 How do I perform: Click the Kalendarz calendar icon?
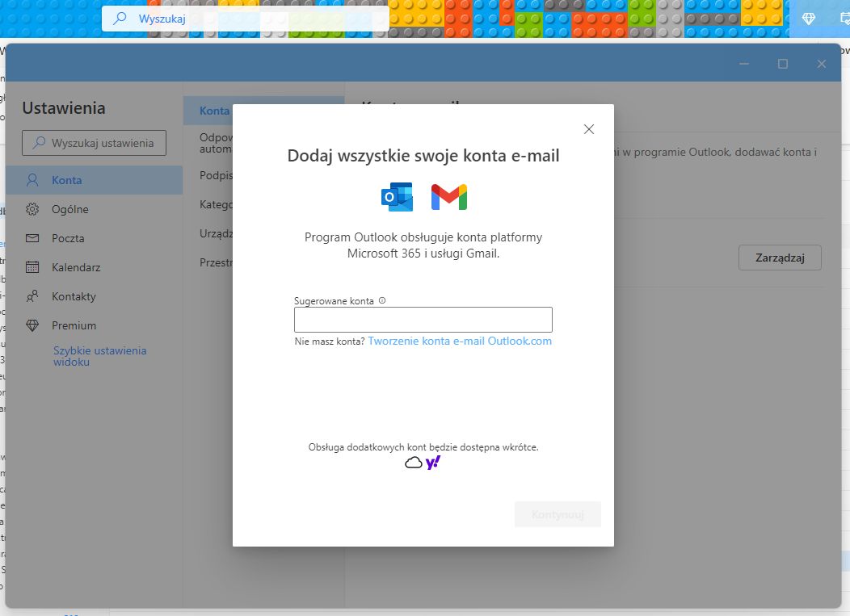point(32,267)
